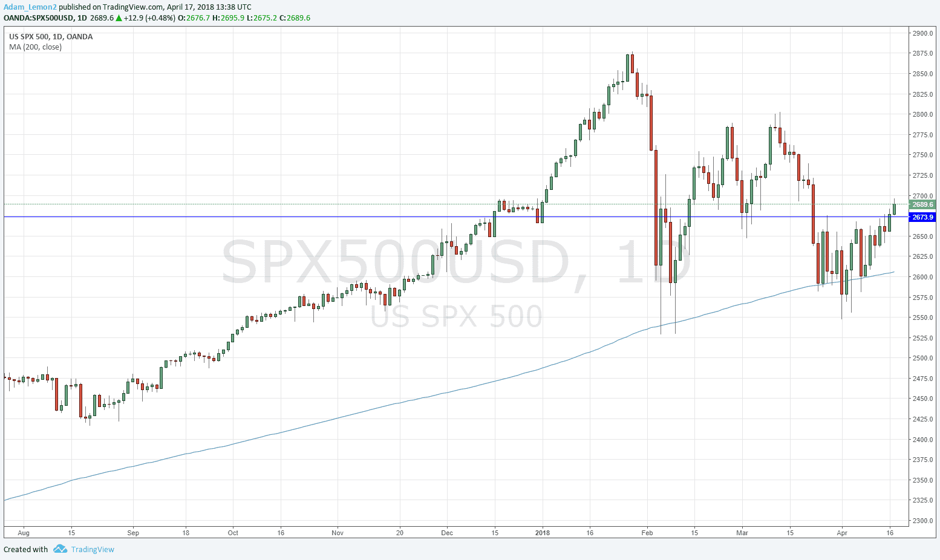Click the Created with footer text

[25, 549]
